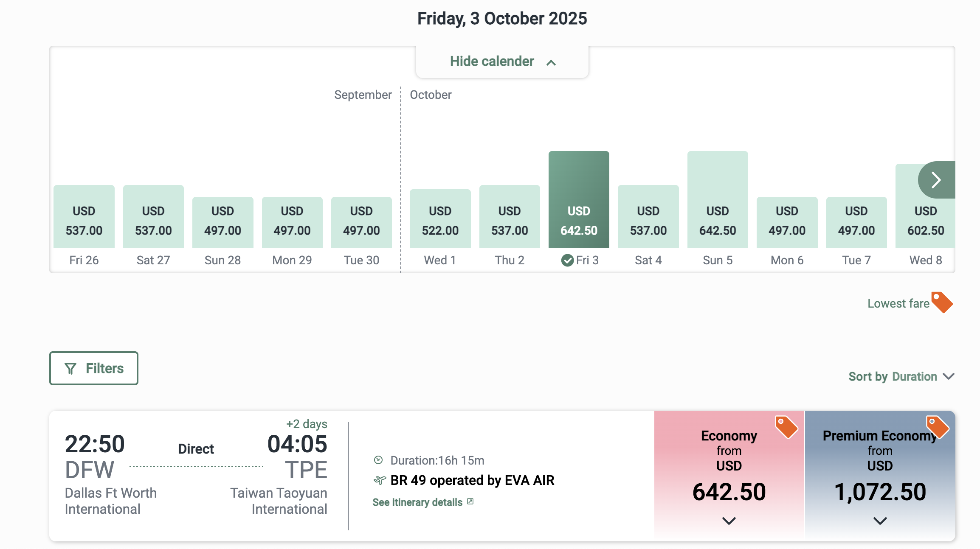Click the orange Lowest fare tag icon
Image resolution: width=980 pixels, height=549 pixels.
[x=942, y=303]
